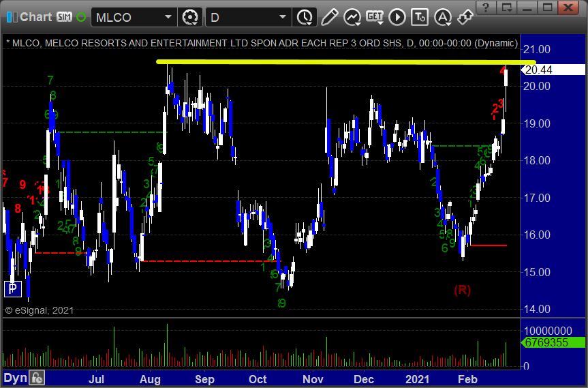Click the 10000000 volume axis label
The width and height of the screenshot is (588, 388).
[x=548, y=331]
